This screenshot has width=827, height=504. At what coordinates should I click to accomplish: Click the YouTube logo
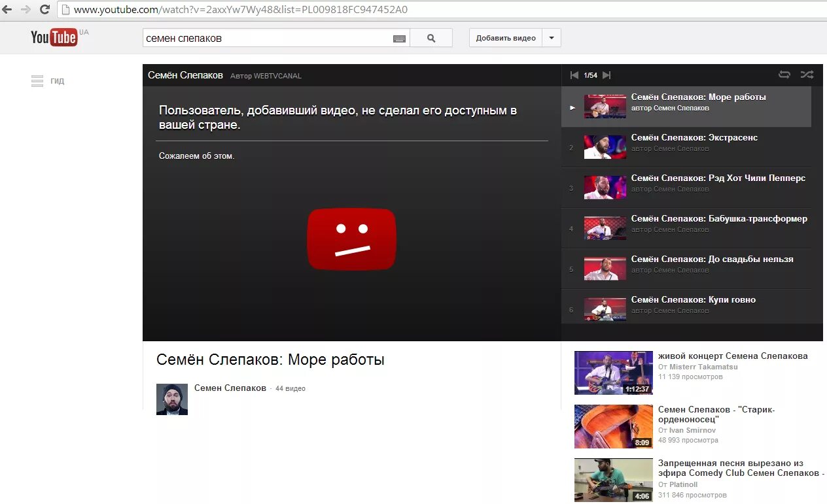(54, 37)
